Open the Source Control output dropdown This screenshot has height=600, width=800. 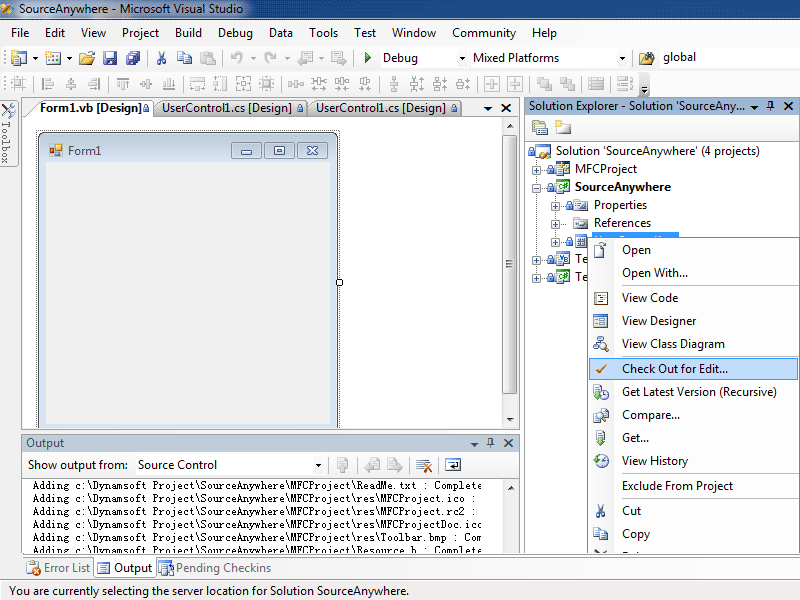318,465
